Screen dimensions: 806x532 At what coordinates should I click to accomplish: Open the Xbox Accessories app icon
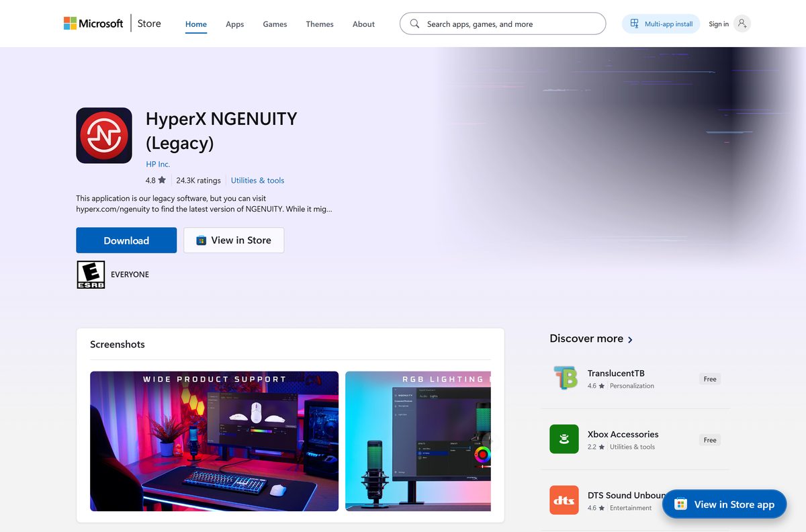pos(564,439)
